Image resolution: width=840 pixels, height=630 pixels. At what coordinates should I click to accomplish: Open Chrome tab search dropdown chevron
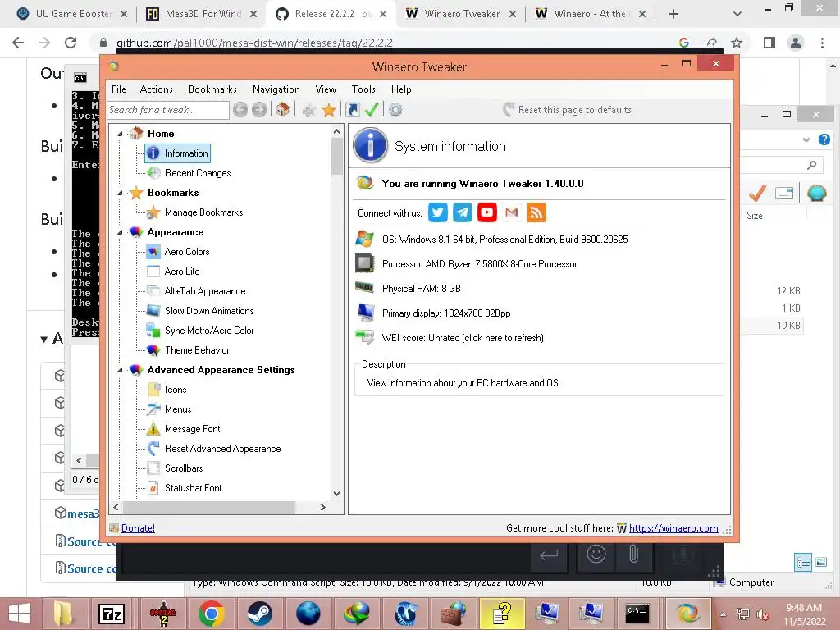pos(737,14)
